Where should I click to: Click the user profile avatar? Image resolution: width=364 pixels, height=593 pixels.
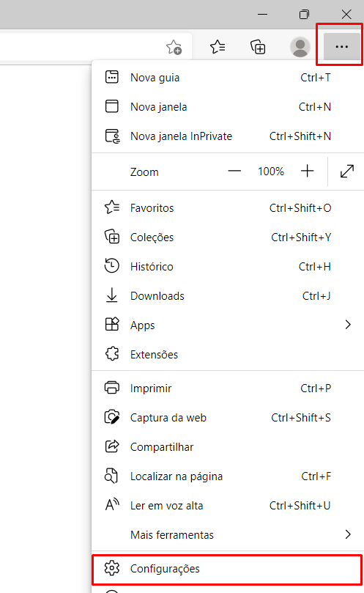(300, 47)
